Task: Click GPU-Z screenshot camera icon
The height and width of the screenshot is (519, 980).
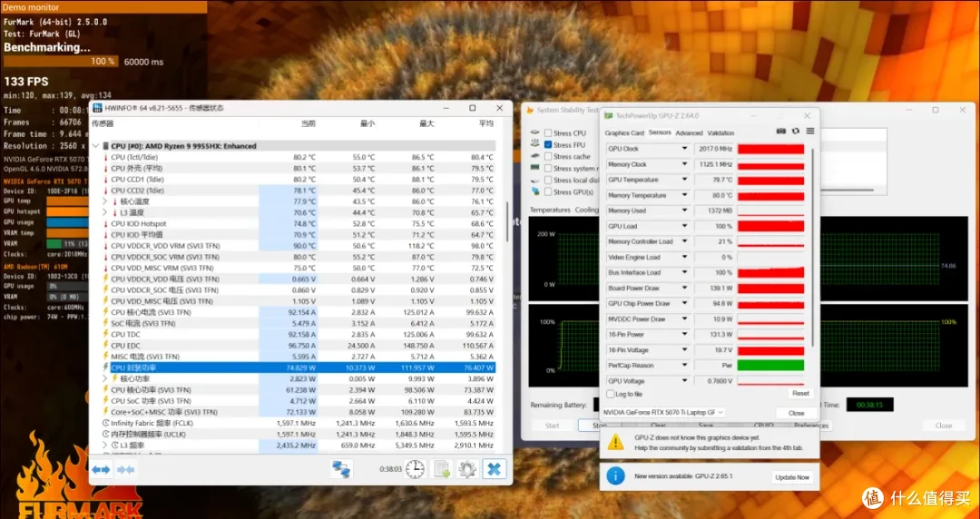Action: pos(780,132)
